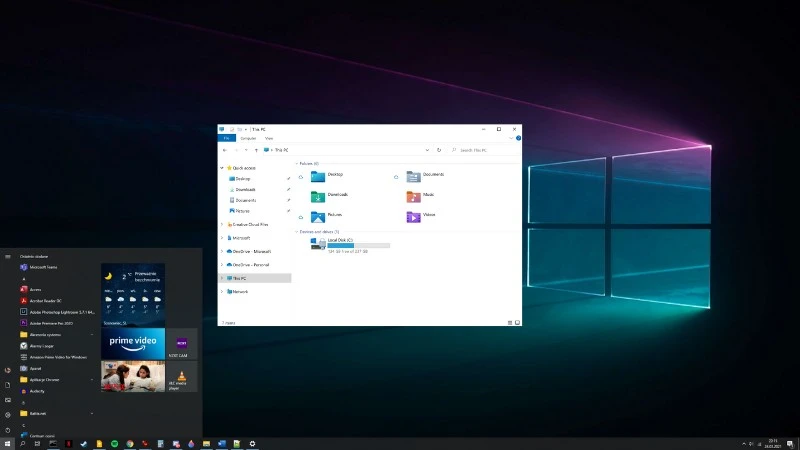Expand Creative Cloud Files in navigation pane
This screenshot has height=450, width=800.
[222, 224]
